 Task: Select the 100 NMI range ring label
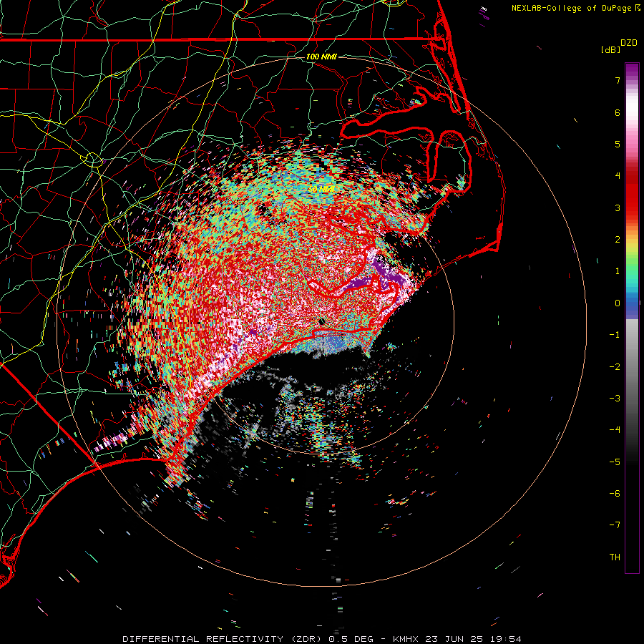[x=321, y=57]
